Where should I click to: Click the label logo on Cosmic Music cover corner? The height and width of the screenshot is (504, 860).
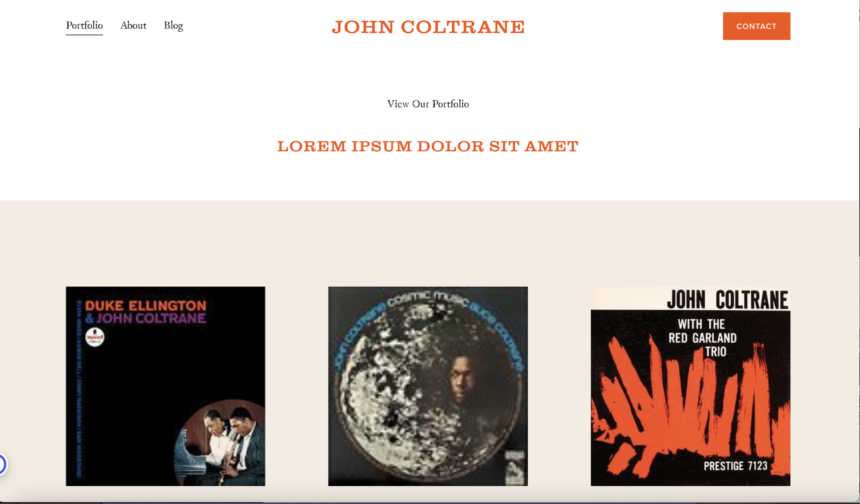[x=515, y=467]
